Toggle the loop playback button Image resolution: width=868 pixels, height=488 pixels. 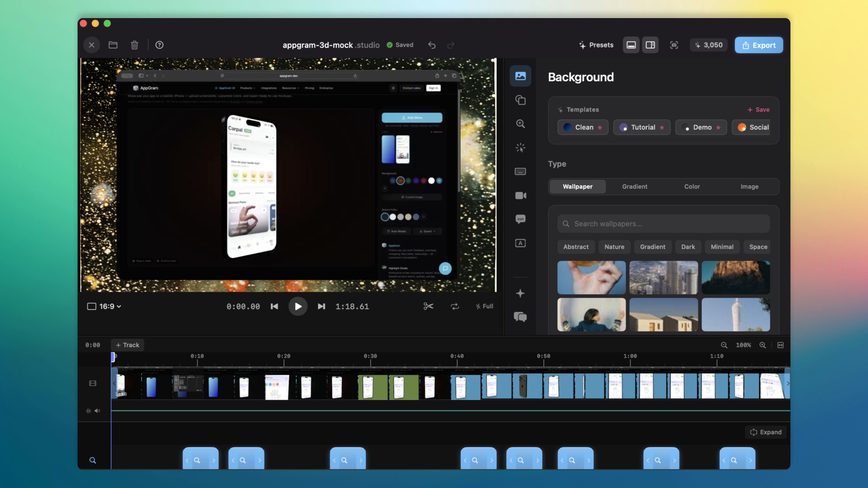(x=455, y=306)
